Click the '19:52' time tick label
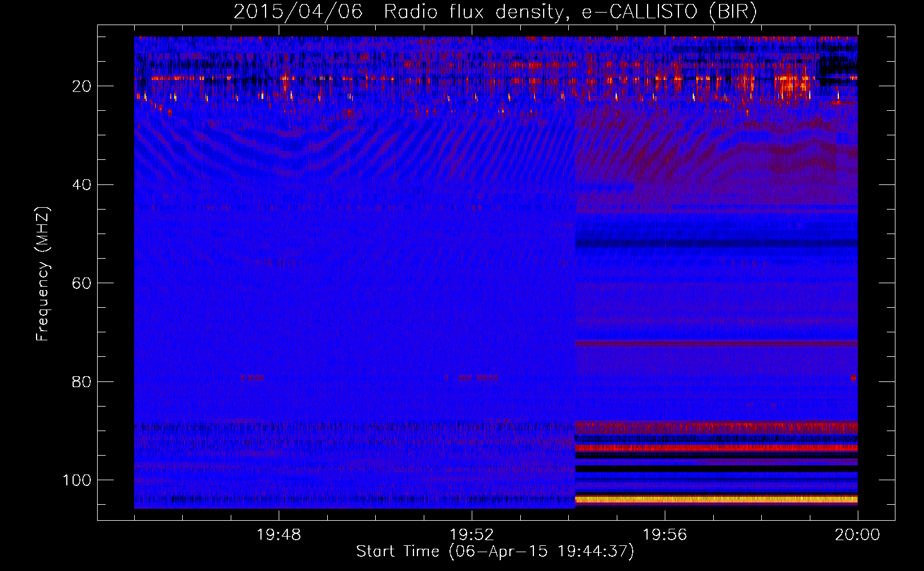 pyautogui.click(x=472, y=535)
